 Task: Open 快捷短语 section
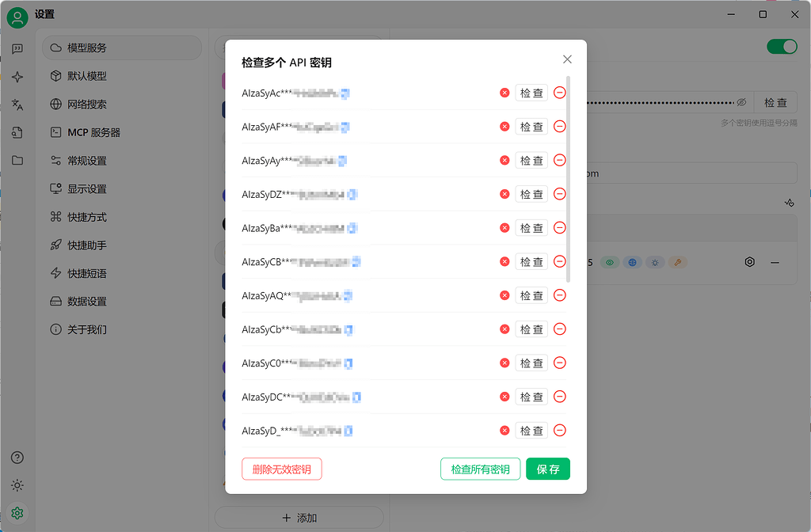tap(122, 273)
